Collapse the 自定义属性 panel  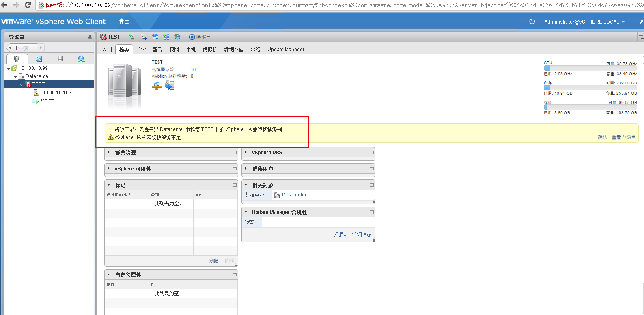(109, 275)
